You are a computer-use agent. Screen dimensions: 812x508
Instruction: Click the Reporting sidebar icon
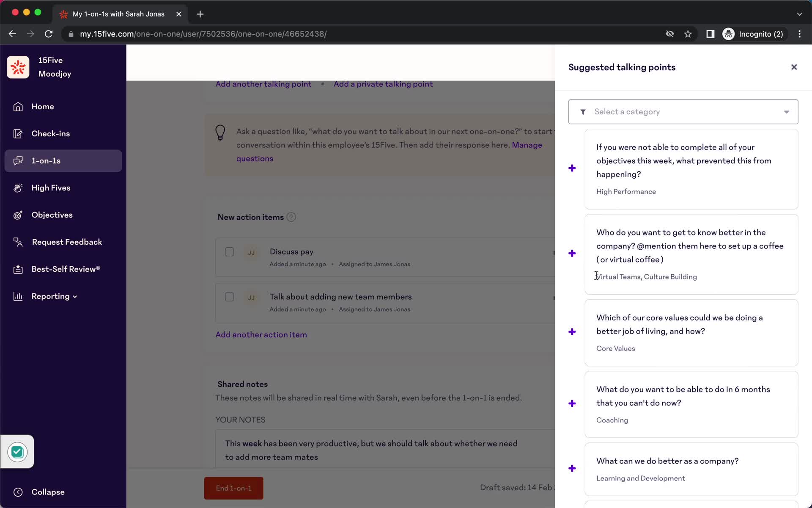click(18, 295)
